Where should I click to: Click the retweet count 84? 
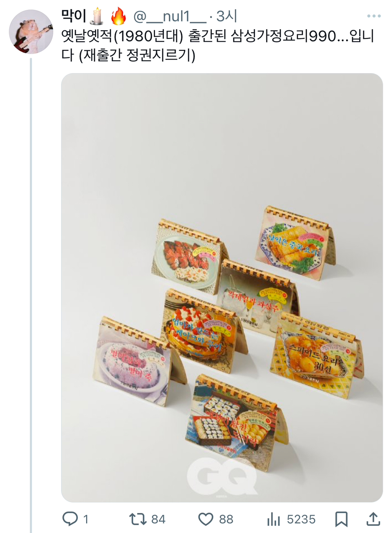pos(158,519)
